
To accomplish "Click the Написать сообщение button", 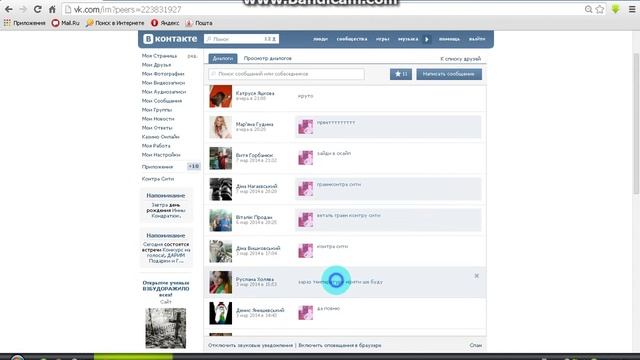I will 449,74.
